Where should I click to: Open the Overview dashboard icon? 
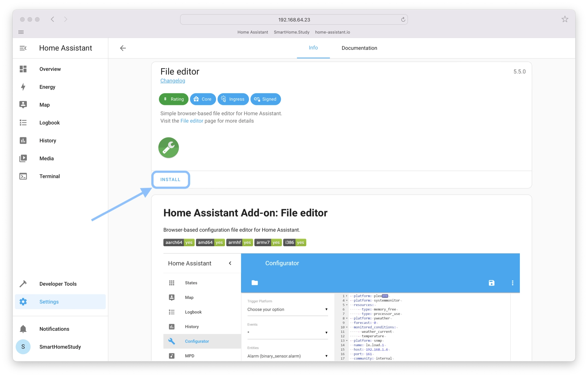(x=23, y=69)
